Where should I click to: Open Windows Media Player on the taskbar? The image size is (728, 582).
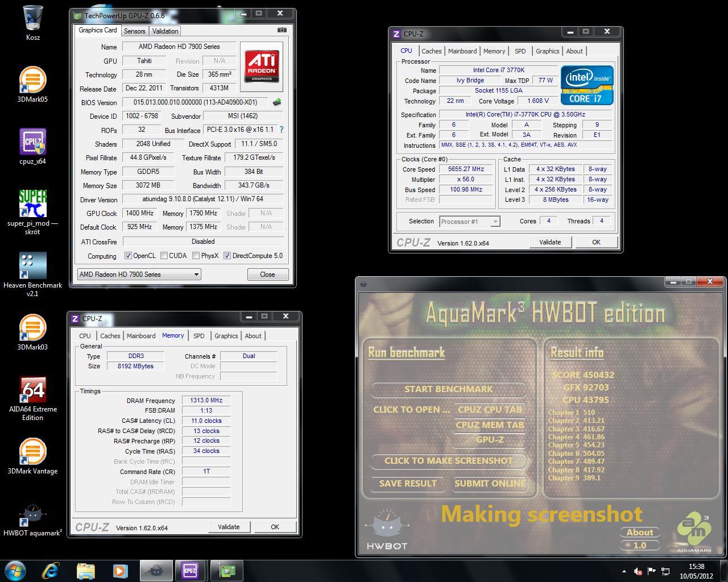coord(120,570)
